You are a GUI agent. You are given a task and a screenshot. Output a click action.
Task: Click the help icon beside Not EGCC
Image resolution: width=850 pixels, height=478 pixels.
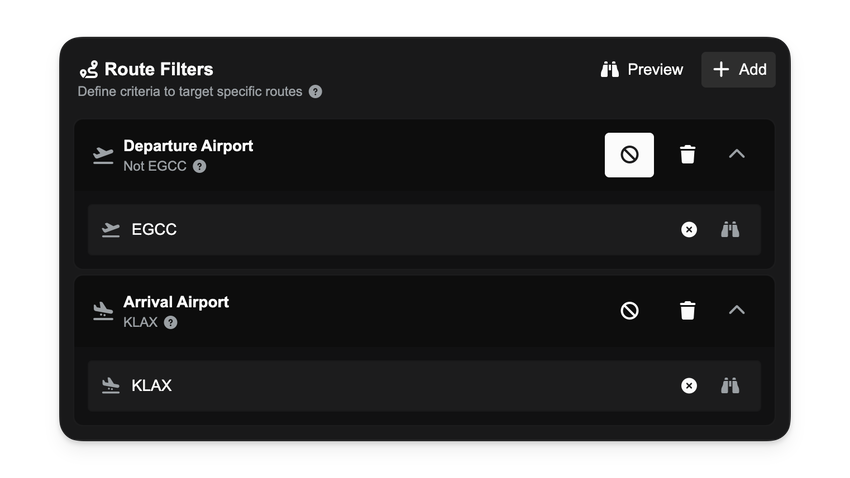[199, 167]
